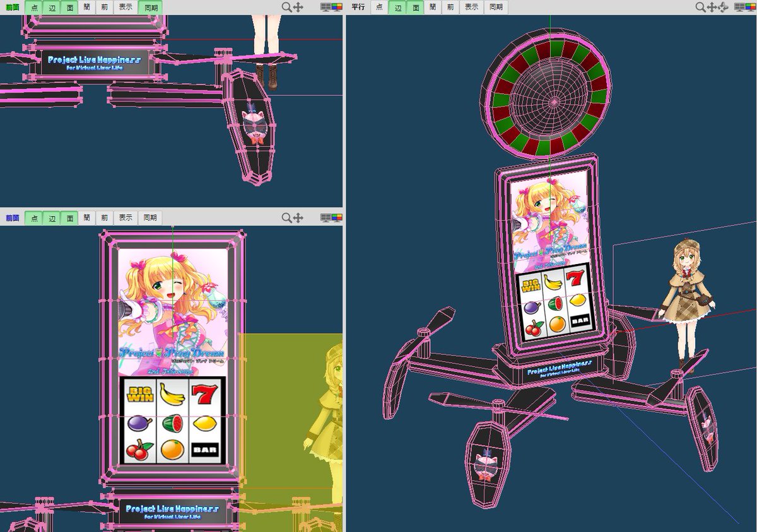The width and height of the screenshot is (757, 532).
Task: Click the Project Live Happiness sign, 平行 viewport
Action: [559, 368]
